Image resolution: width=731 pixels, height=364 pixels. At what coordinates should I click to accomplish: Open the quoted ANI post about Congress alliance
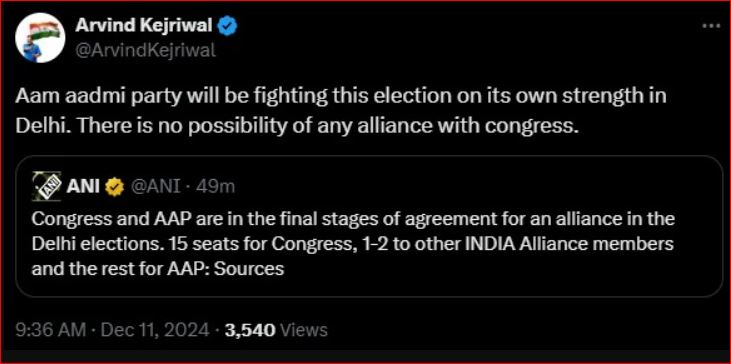click(369, 227)
